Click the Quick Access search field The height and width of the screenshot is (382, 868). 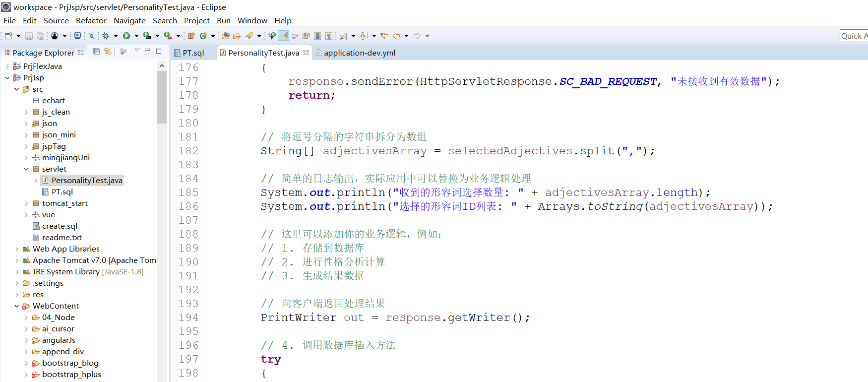[854, 36]
